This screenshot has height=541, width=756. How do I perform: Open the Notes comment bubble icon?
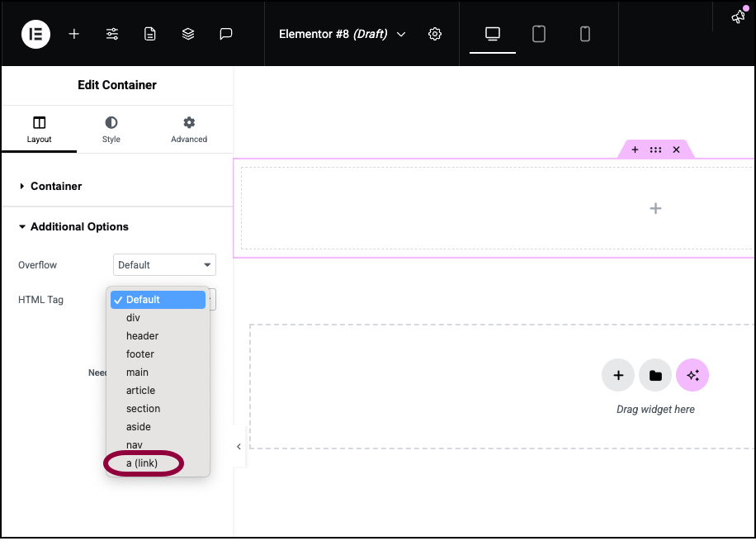226,34
